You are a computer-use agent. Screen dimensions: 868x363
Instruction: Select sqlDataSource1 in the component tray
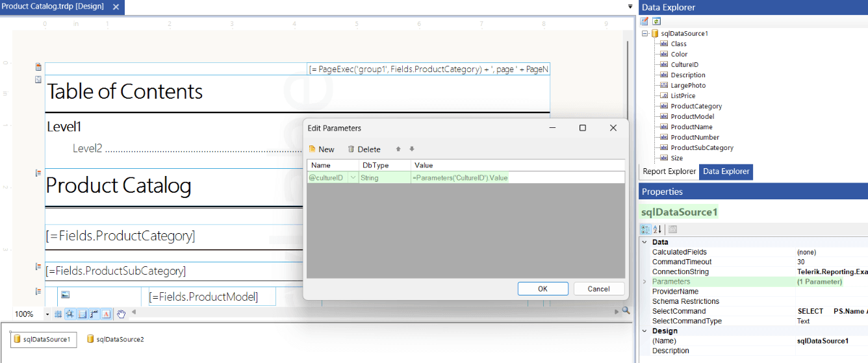(x=44, y=339)
